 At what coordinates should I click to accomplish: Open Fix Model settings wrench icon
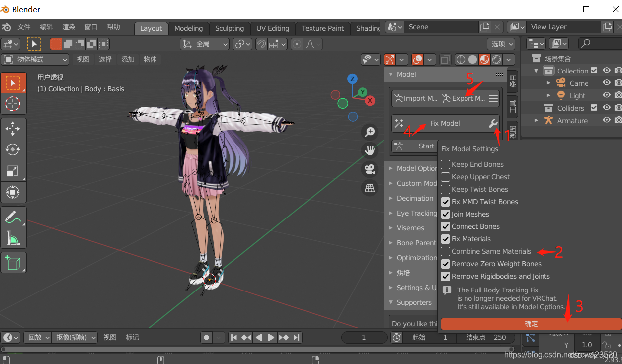493,123
